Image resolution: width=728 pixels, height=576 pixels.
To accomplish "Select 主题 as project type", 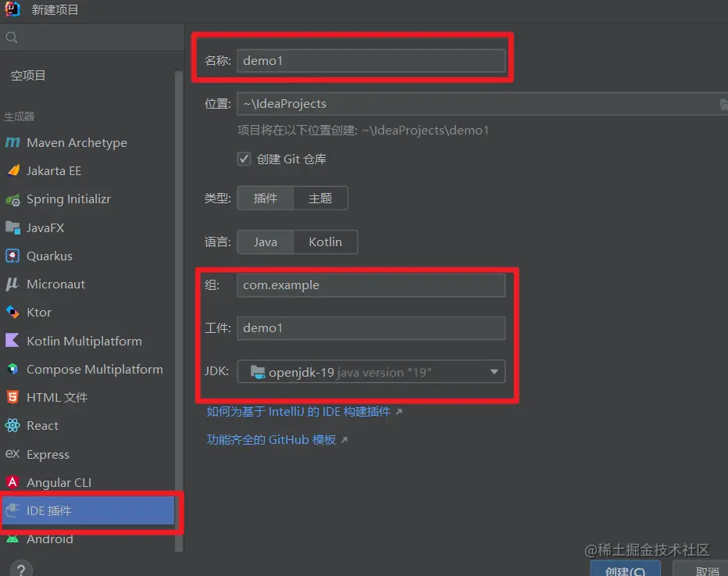I will point(320,198).
